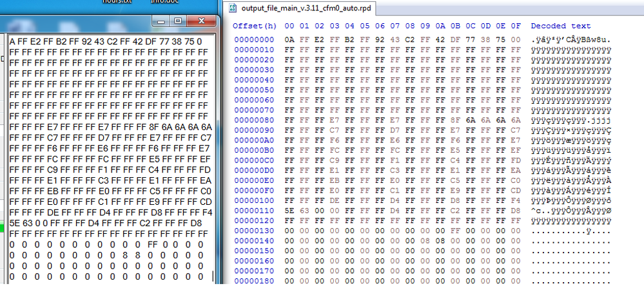Select offset row 00000090 label
This screenshot has width=644, height=306.
(254, 130)
